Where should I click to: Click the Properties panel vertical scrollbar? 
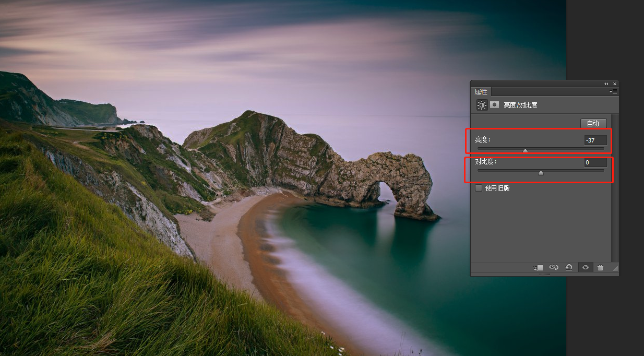[x=615, y=188]
